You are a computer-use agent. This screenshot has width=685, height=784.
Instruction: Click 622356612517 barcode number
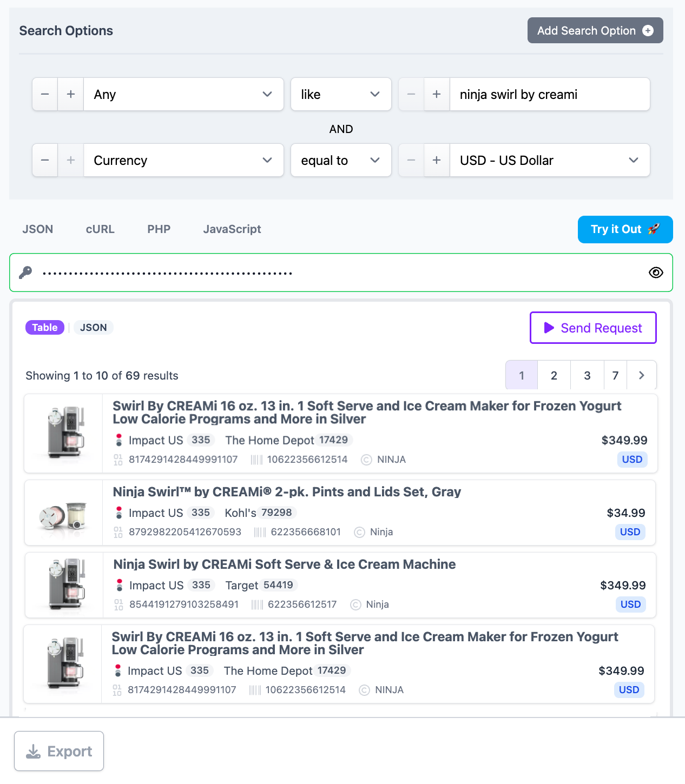pyautogui.click(x=302, y=604)
